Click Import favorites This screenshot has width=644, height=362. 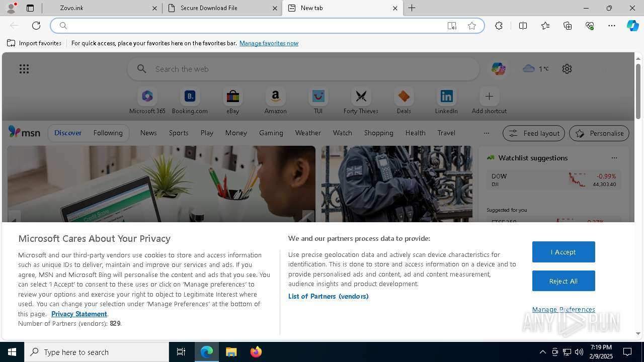pos(34,43)
